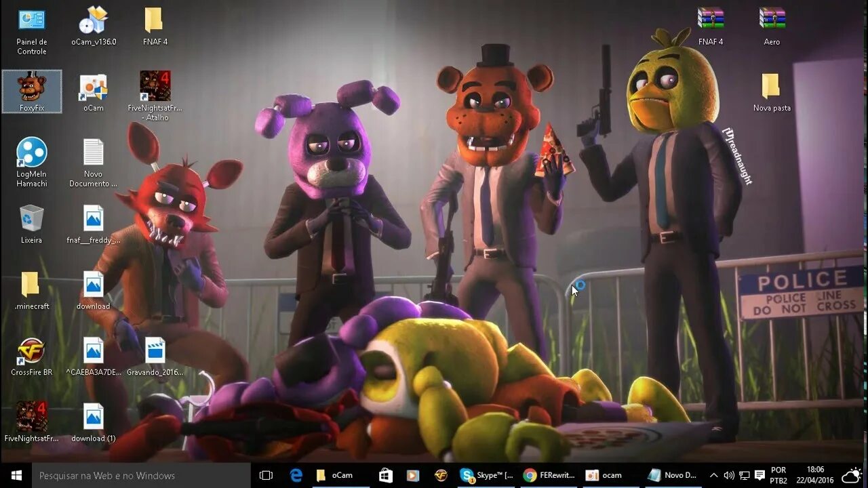Select the .minecraft folder

31,290
